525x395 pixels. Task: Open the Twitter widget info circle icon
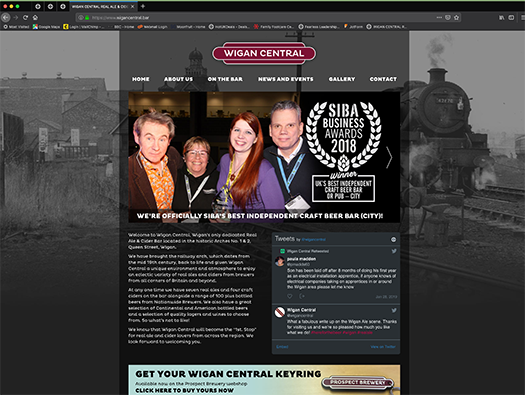pos(393,239)
